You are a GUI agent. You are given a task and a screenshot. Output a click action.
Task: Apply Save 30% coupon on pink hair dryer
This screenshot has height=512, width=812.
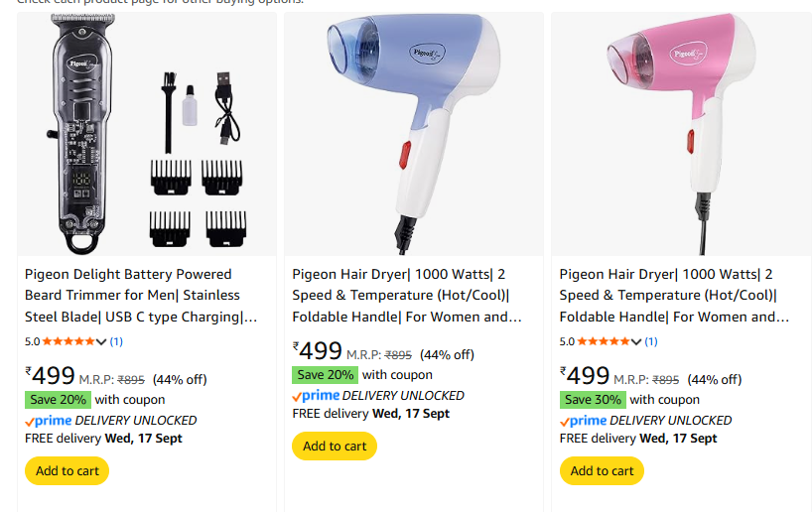[594, 400]
